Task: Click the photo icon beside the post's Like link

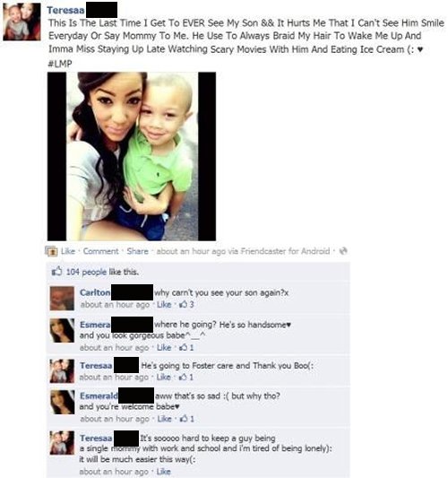Action: [x=51, y=251]
